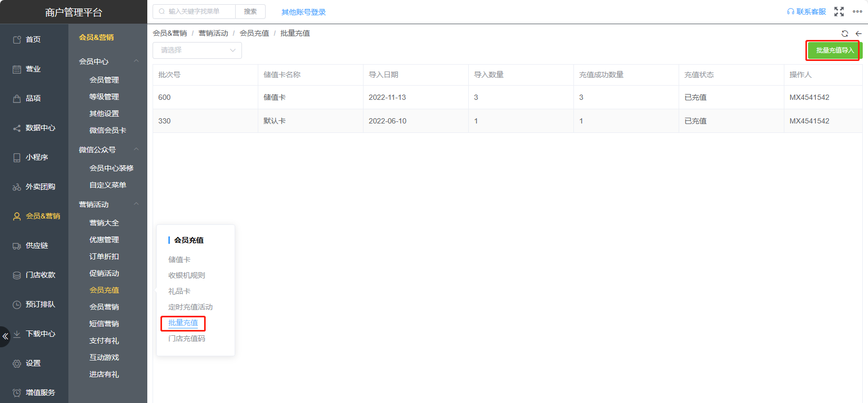Click 营销活动 in the breadcrumb
This screenshot has width=868, height=403.
point(213,33)
